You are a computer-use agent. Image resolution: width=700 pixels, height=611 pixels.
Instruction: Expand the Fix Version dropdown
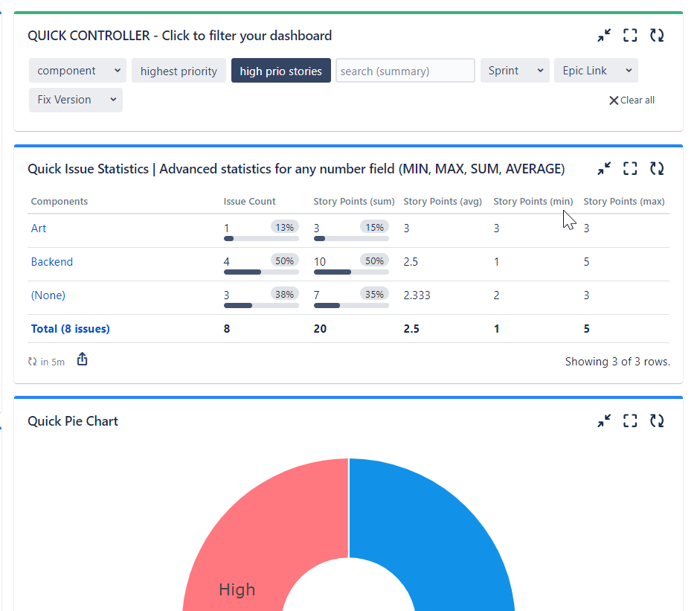point(75,99)
